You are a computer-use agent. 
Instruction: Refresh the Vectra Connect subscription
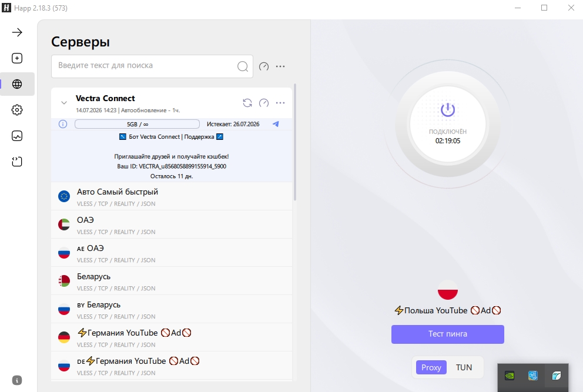[x=247, y=103]
